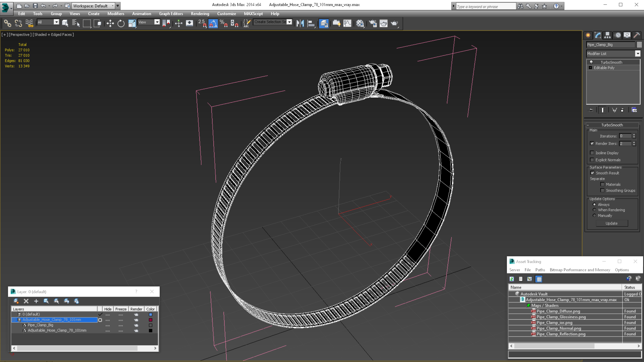
Task: Enable Separate by Materials checkbox
Action: [x=602, y=184]
